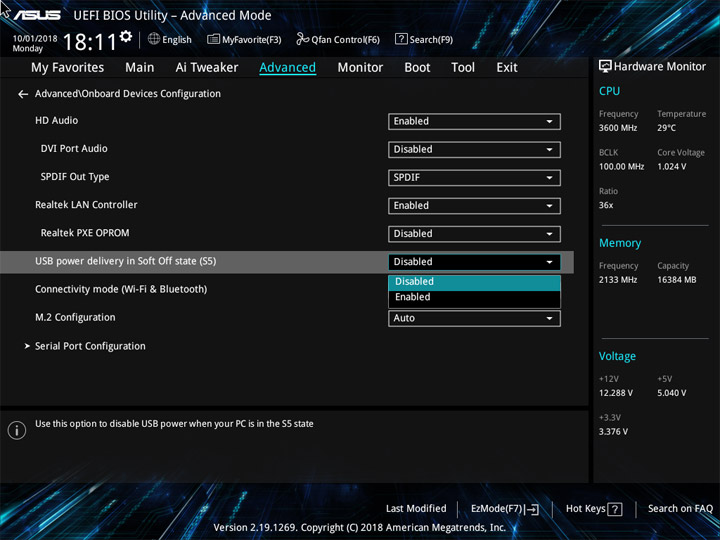The image size is (720, 540).
Task: Click the 18:11 clock time
Action: [x=90, y=42]
